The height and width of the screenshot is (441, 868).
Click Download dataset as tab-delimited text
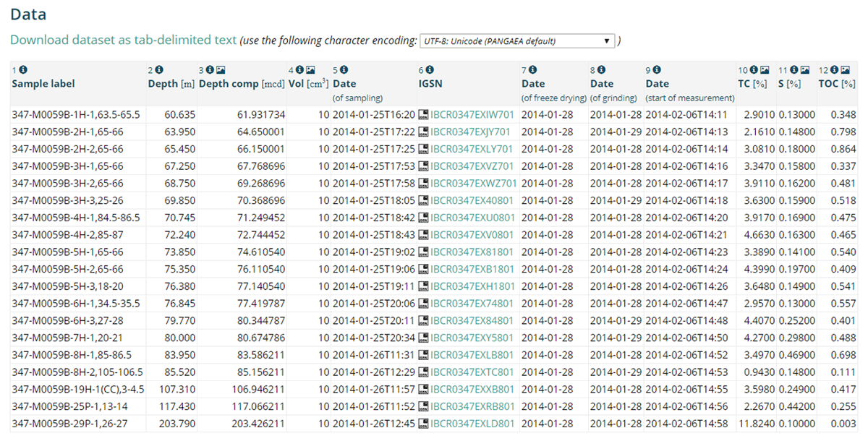[x=123, y=40]
